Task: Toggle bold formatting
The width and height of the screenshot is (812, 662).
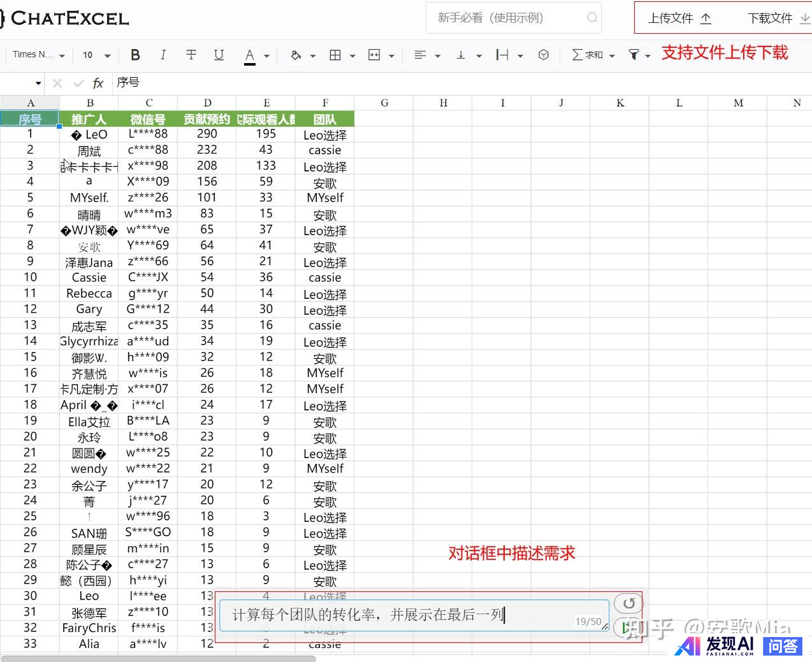Action: tap(135, 55)
